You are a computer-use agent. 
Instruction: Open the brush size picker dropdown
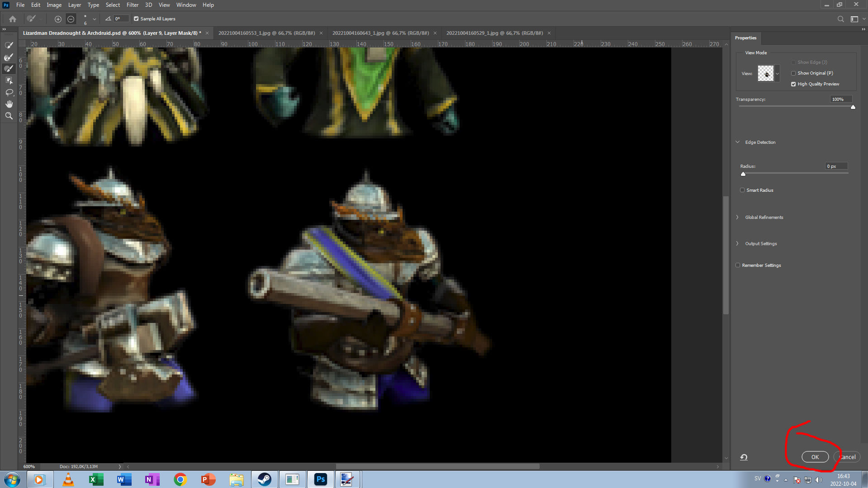(95, 19)
